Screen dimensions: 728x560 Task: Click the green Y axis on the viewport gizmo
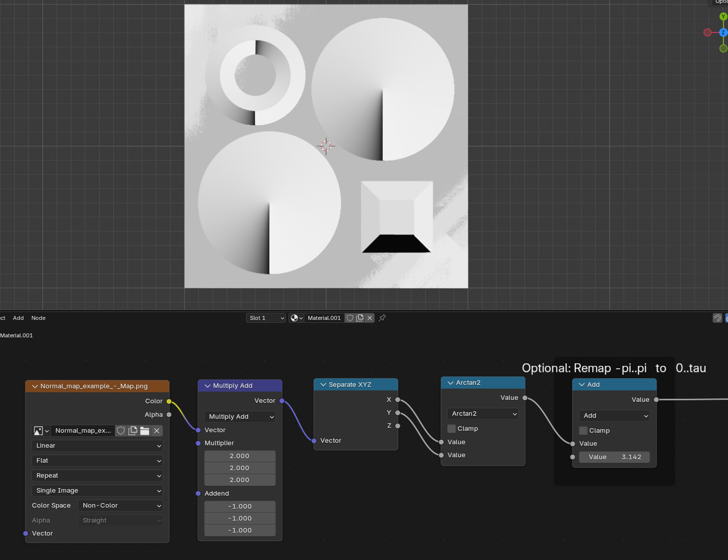tap(724, 17)
